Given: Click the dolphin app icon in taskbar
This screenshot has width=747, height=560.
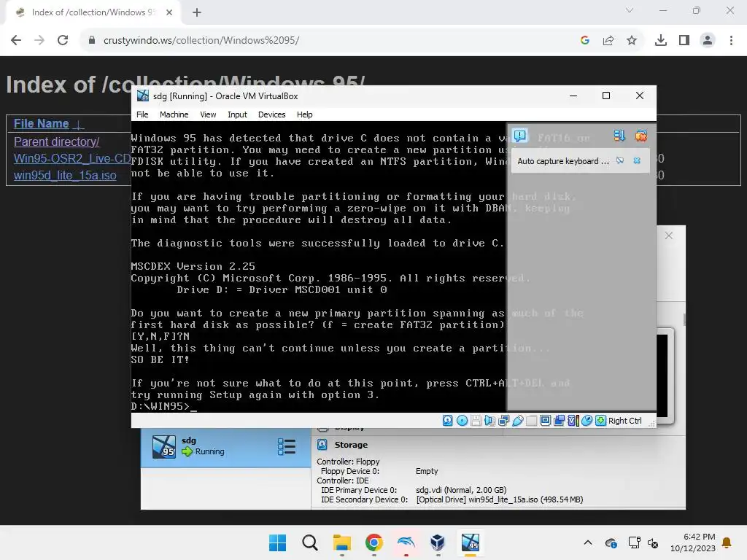Looking at the screenshot, I should tap(406, 542).
